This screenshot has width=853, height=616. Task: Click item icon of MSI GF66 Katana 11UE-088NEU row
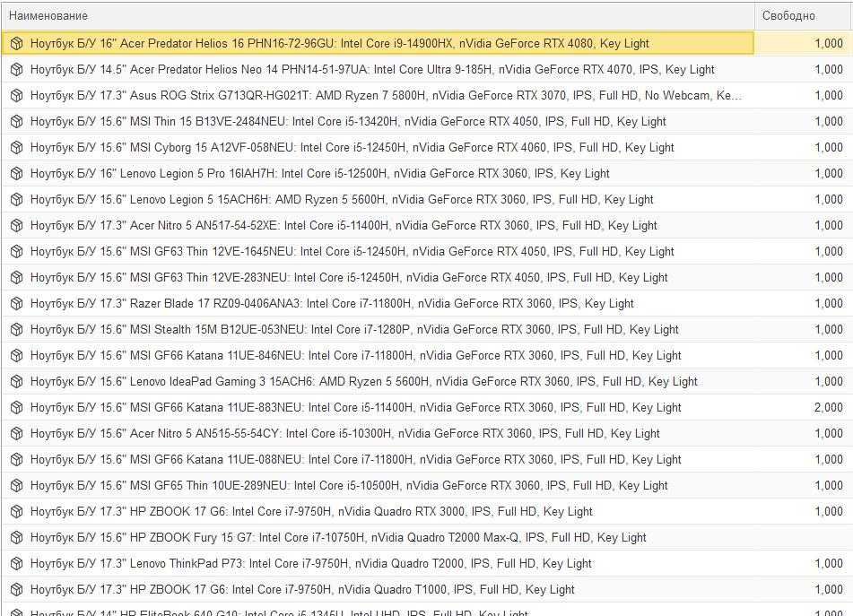[17, 460]
